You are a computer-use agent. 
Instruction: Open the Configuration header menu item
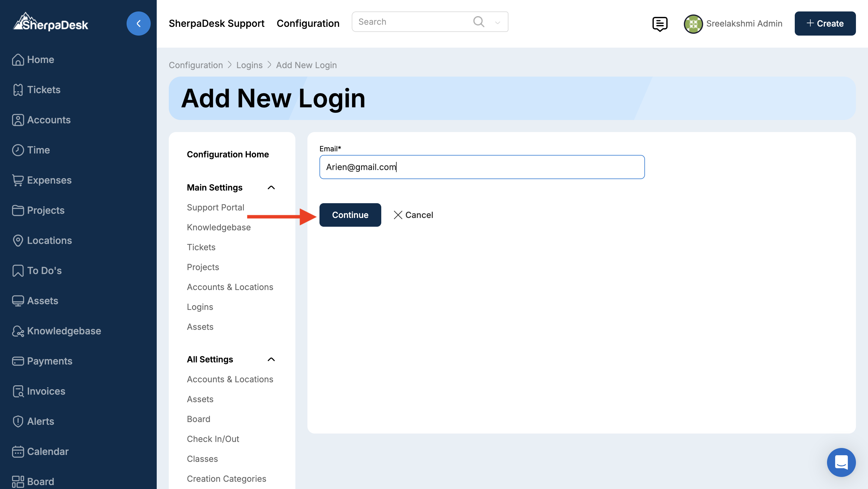(308, 24)
